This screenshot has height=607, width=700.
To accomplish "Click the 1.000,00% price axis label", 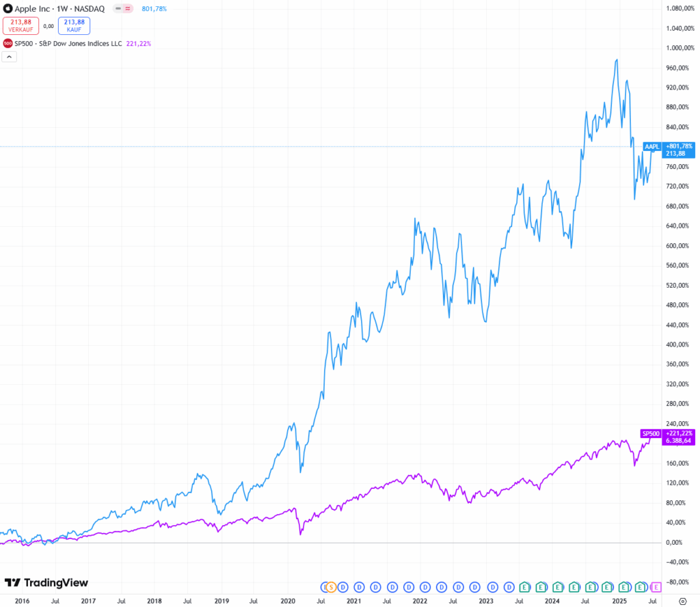I will [x=680, y=48].
